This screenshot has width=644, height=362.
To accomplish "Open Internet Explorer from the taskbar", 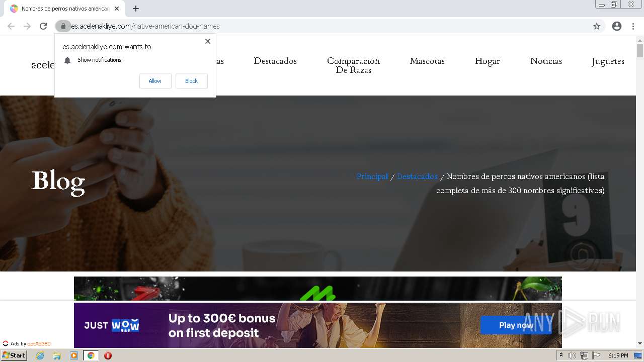I will coord(40,355).
